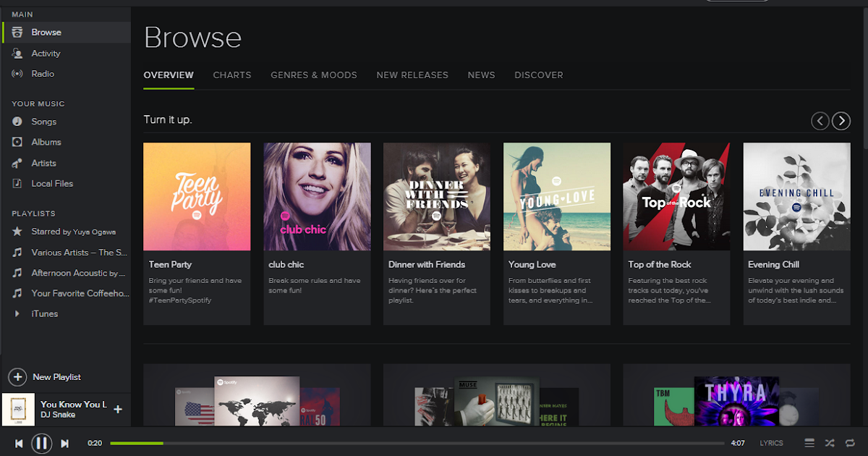
Task: Open the Songs icon under Your Music
Action: 17,122
